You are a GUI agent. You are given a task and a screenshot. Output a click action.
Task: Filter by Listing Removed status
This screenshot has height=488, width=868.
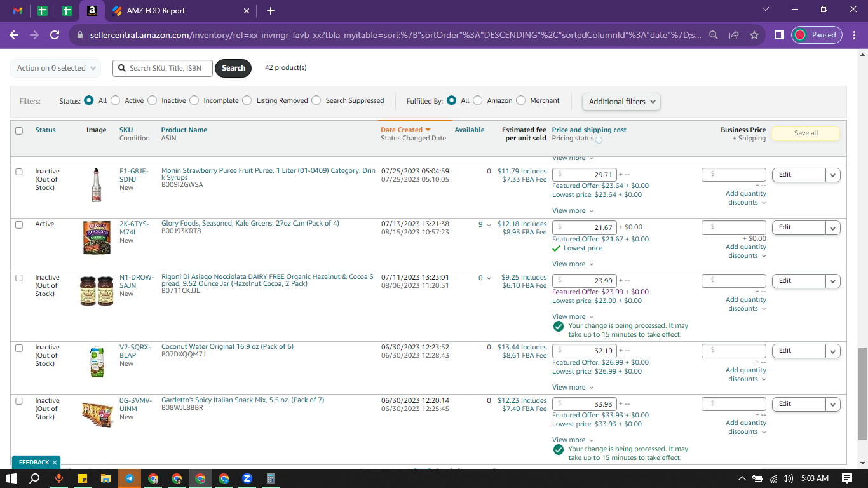(x=248, y=100)
